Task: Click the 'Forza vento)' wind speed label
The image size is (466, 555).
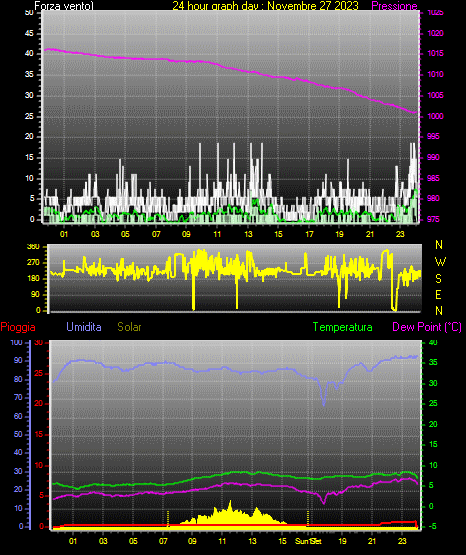Action: (x=64, y=6)
